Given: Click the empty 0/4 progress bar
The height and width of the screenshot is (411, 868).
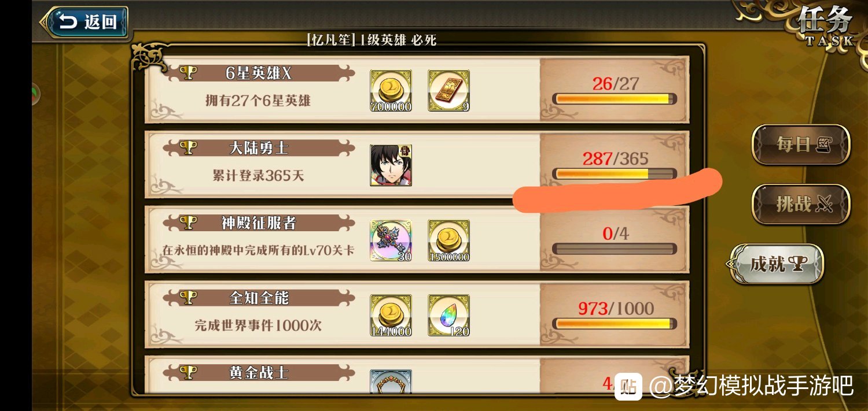Looking at the screenshot, I should (614, 249).
